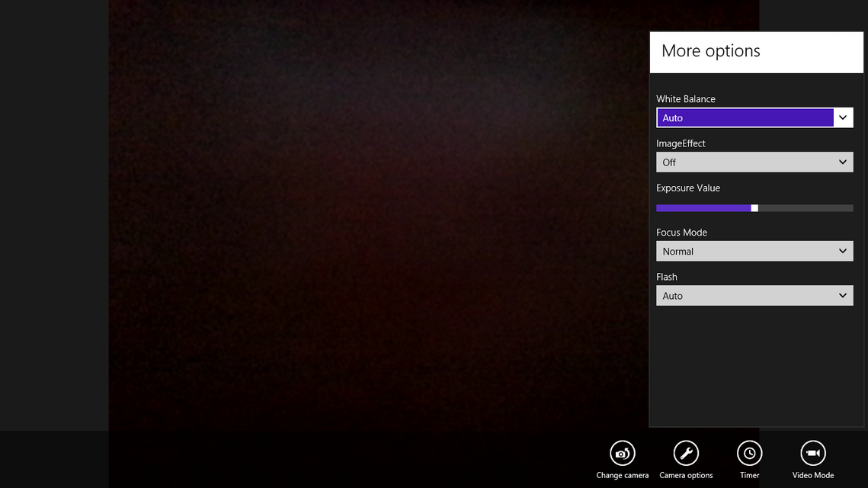Screen dimensions: 868x488
Task: Open the White Balance Auto combo box
Action: 745,117
